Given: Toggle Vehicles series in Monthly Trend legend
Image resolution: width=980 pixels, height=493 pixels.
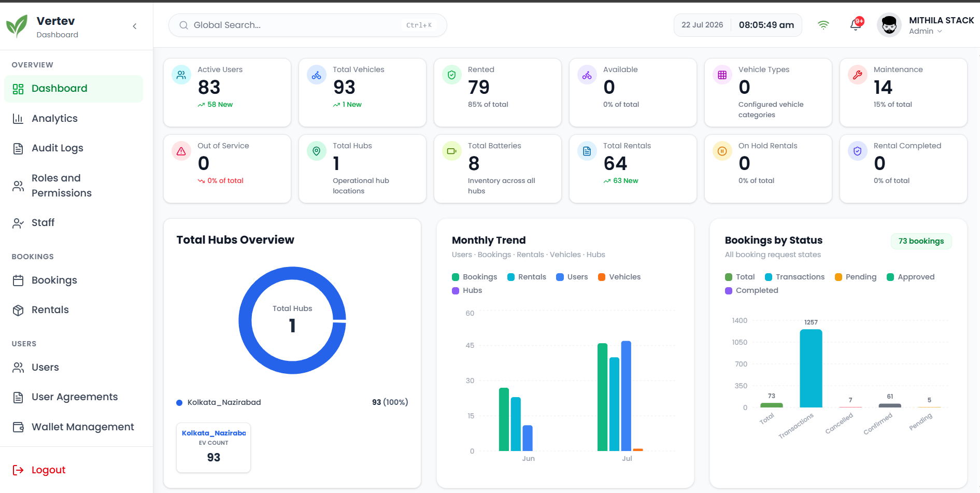Looking at the screenshot, I should [x=619, y=277].
